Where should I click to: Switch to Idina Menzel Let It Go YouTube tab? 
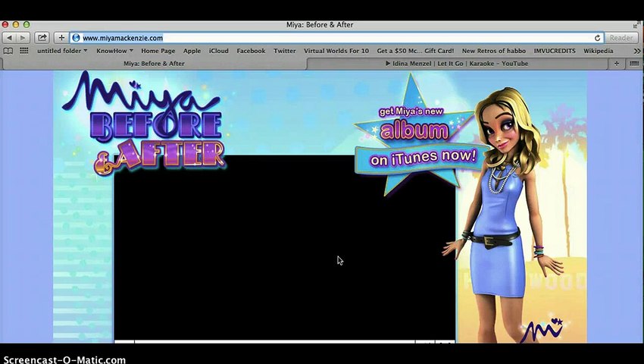pyautogui.click(x=457, y=64)
